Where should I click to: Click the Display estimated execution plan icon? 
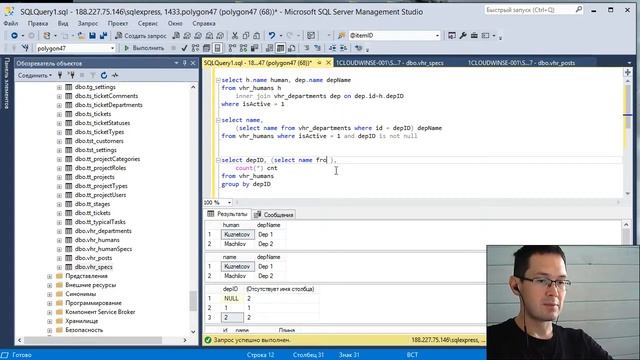tap(196, 48)
